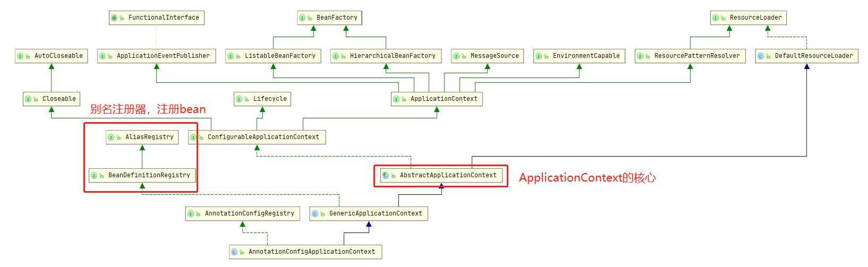Click the DefaultResourceLoader class node
The height and width of the screenshot is (267, 868).
click(807, 56)
